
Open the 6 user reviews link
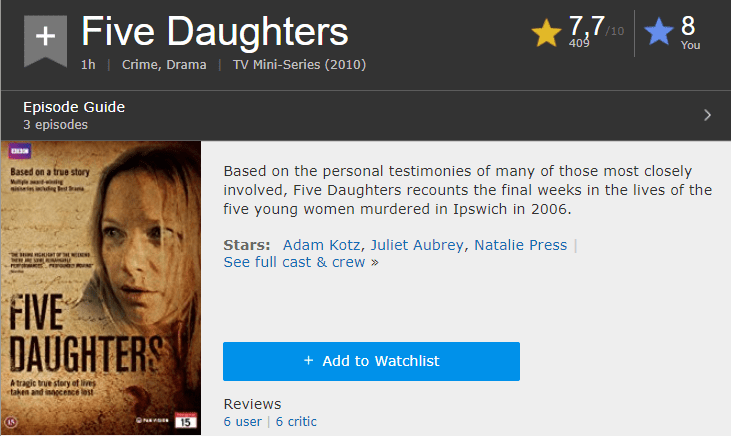point(242,422)
